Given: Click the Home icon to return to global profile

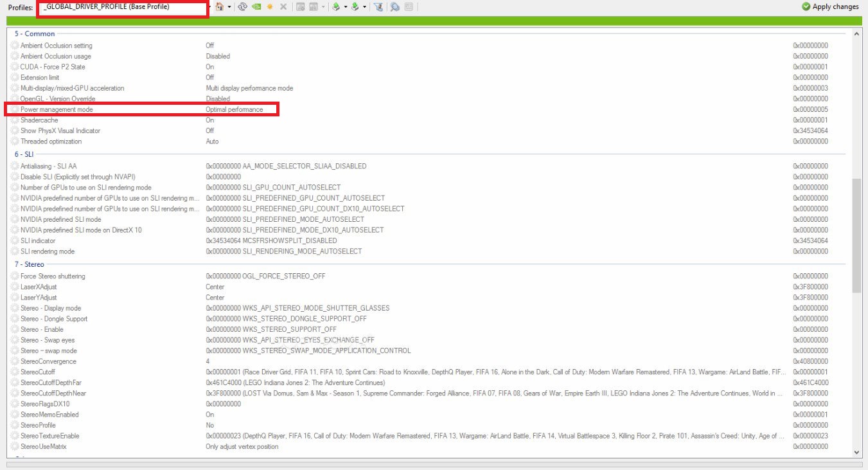Looking at the screenshot, I should (220, 7).
